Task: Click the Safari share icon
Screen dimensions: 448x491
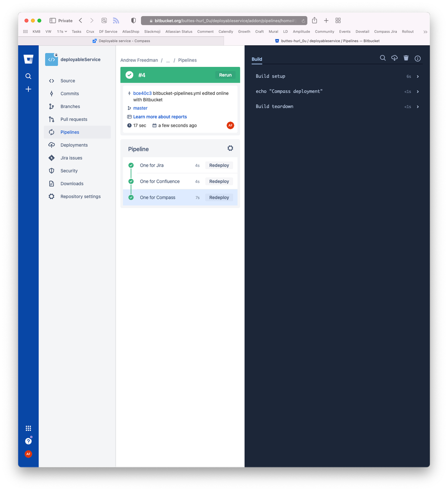Action: tap(315, 20)
